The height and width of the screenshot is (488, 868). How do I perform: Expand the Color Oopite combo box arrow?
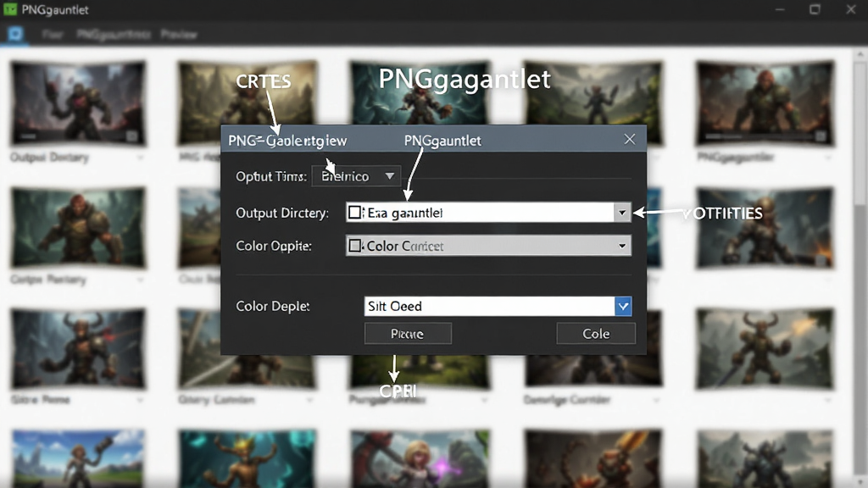[x=622, y=246]
